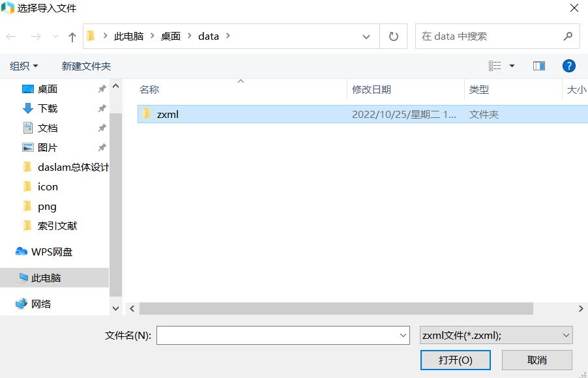This screenshot has width=588, height=378.
Task: Click the pin icon next to 下载
Action: [102, 108]
